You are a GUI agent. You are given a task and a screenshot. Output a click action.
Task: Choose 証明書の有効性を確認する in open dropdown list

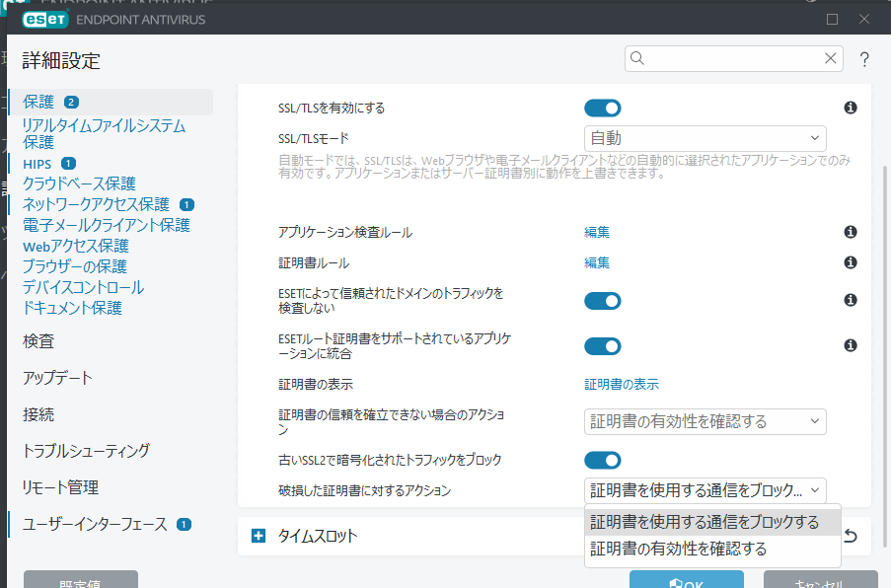(x=678, y=549)
